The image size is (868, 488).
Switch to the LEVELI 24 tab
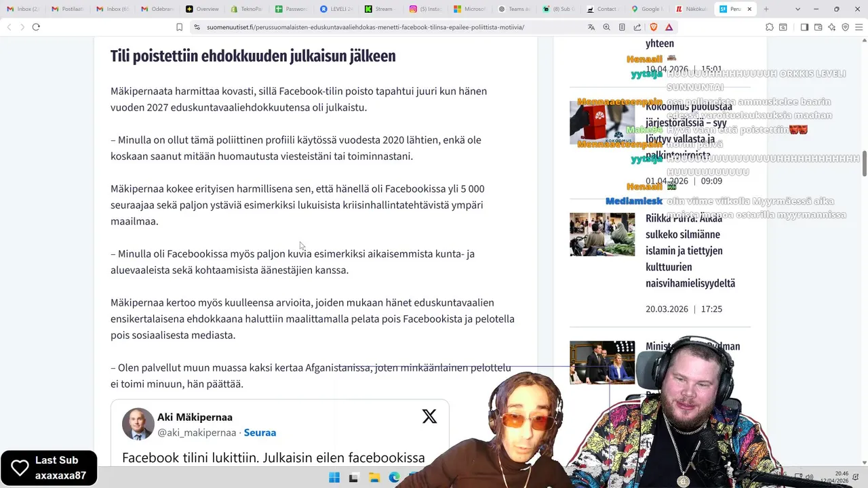[x=337, y=9]
